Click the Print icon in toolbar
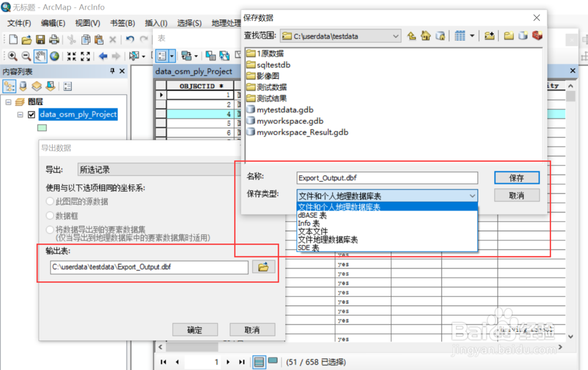The height and width of the screenshot is (370, 588). pyautogui.click(x=54, y=39)
